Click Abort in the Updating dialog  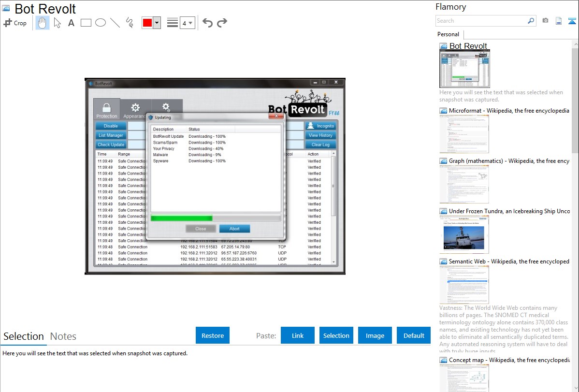(234, 229)
